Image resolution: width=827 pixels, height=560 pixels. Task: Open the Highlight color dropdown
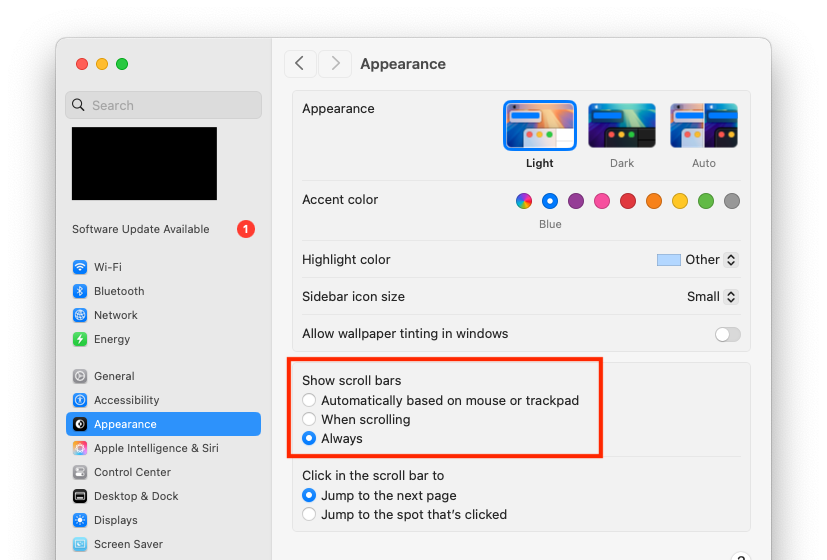point(698,260)
